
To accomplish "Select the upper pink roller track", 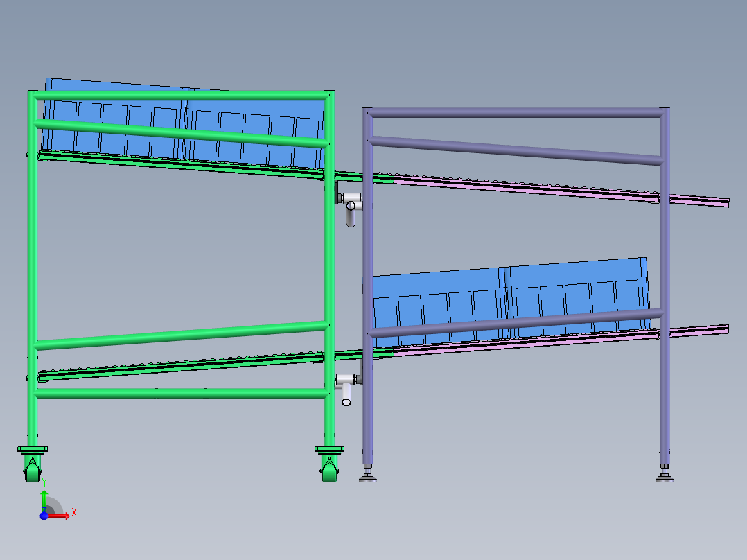I will tap(561, 191).
